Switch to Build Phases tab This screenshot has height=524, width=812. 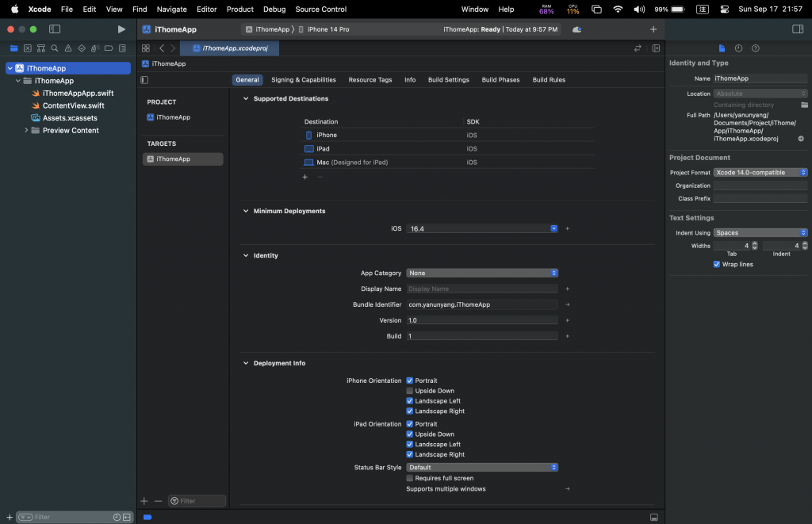[500, 80]
